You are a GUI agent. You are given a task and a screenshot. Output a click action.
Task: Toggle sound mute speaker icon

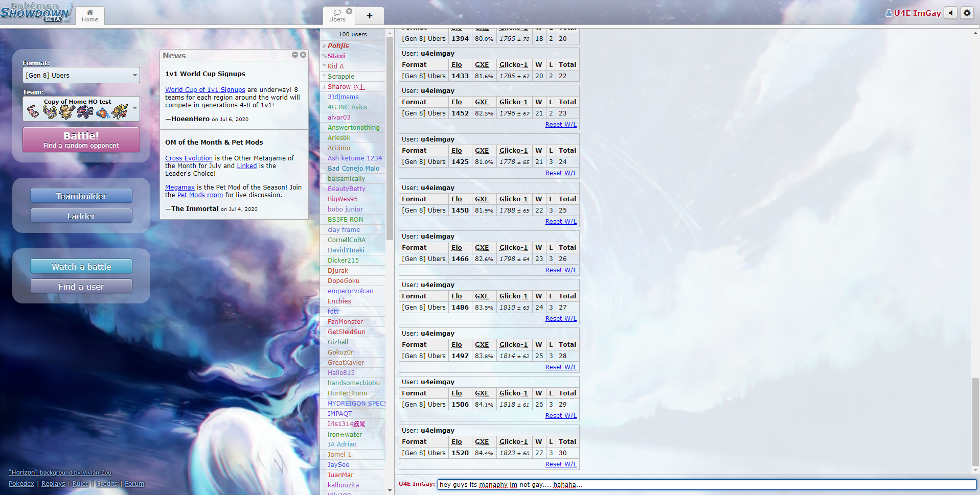pos(950,13)
